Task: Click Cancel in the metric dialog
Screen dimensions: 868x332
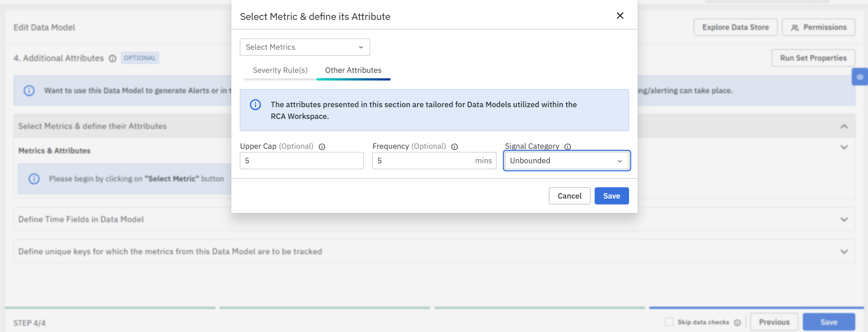Action: click(569, 196)
